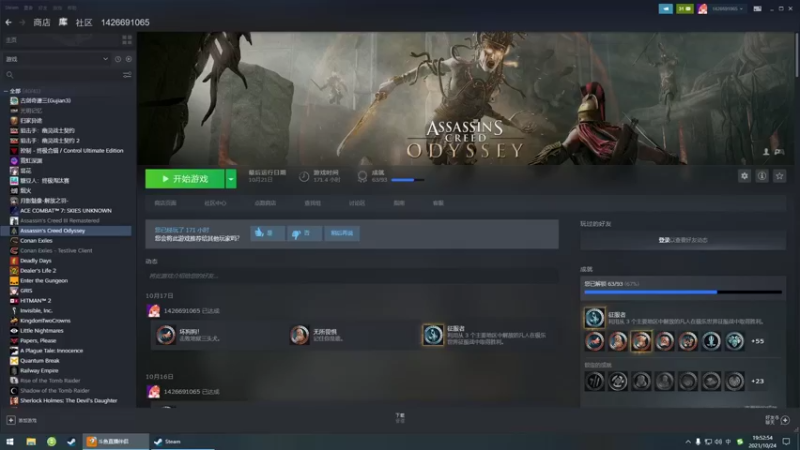Click the library search magnifier icon

coord(10,75)
